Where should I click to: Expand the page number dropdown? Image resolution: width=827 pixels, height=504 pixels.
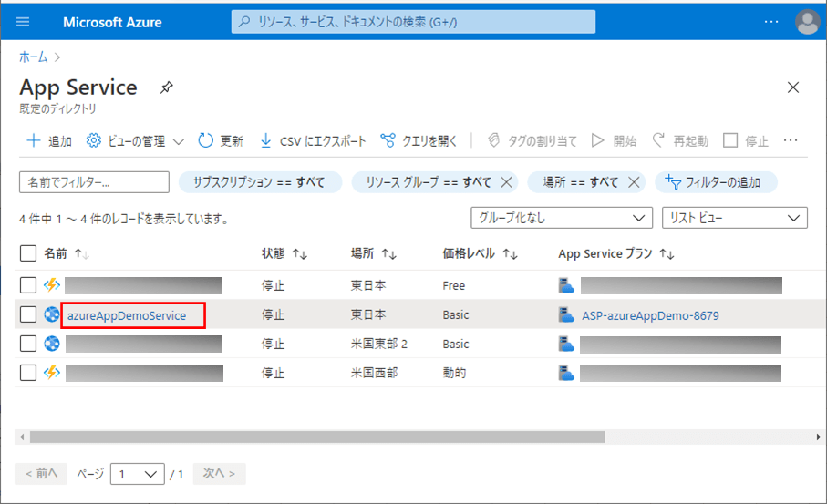click(137, 474)
